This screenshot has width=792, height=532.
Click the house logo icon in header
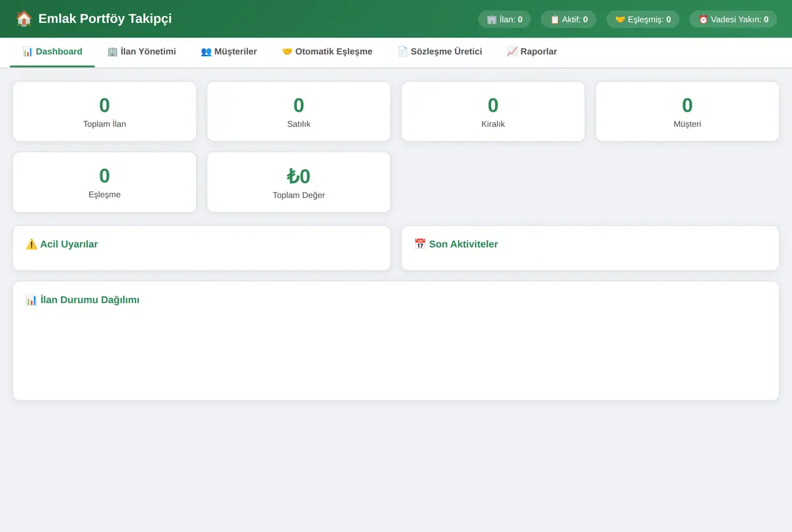(24, 18)
